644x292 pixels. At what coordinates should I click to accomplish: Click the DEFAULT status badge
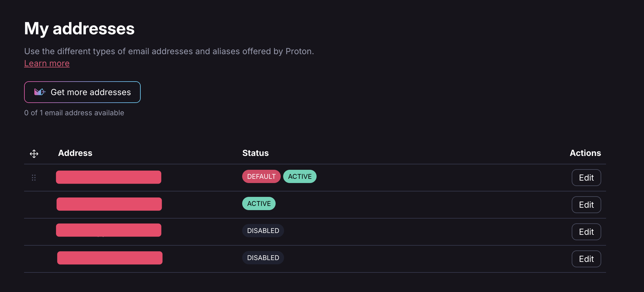[261, 176]
